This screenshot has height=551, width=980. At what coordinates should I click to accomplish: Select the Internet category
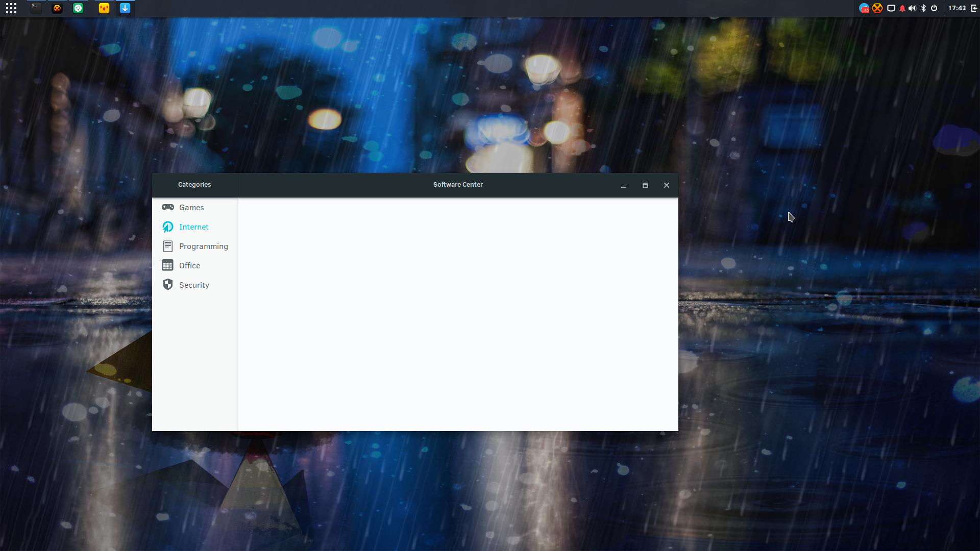(195, 227)
